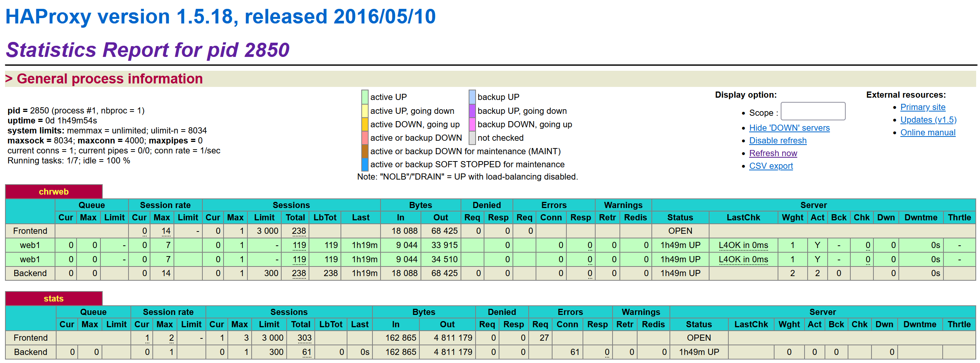
Task: Click the 'Running tasks: 1/7' line
Action: click(69, 161)
